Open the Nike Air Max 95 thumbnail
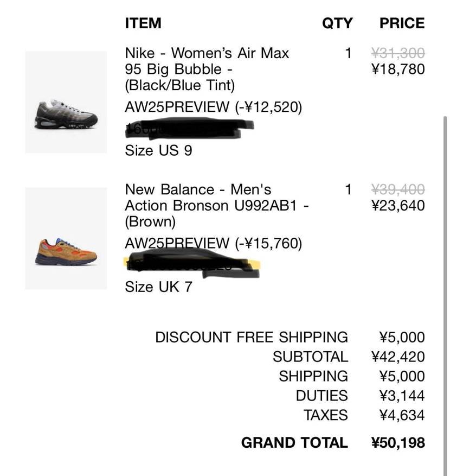 pyautogui.click(x=66, y=102)
